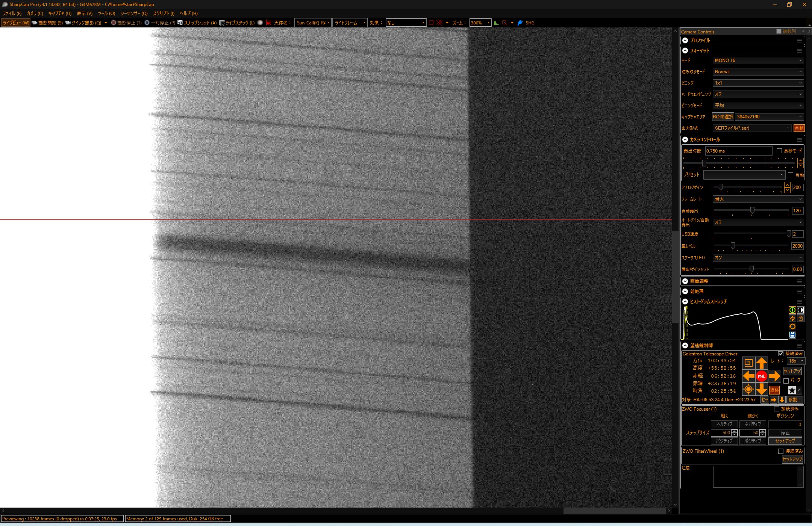The image size is (812, 526).
Task: Move the telescope up with the up arrow
Action: tap(761, 363)
